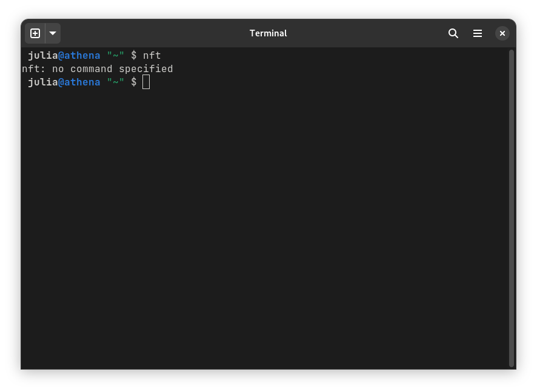
Task: Click the green "~" path in last prompt
Action: 115,81
